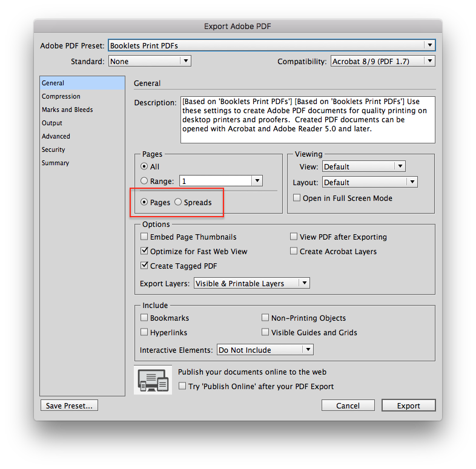476x469 pixels.
Task: Click into the Description text box
Action: coord(308,120)
